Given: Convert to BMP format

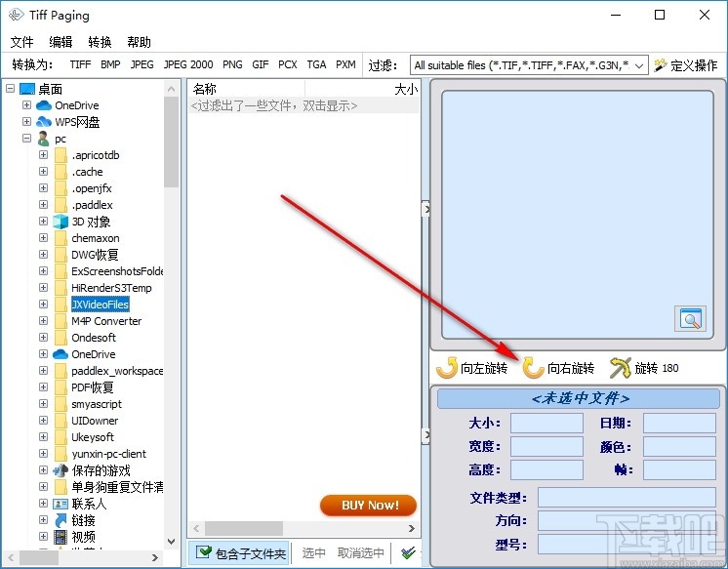Looking at the screenshot, I should tap(110, 64).
